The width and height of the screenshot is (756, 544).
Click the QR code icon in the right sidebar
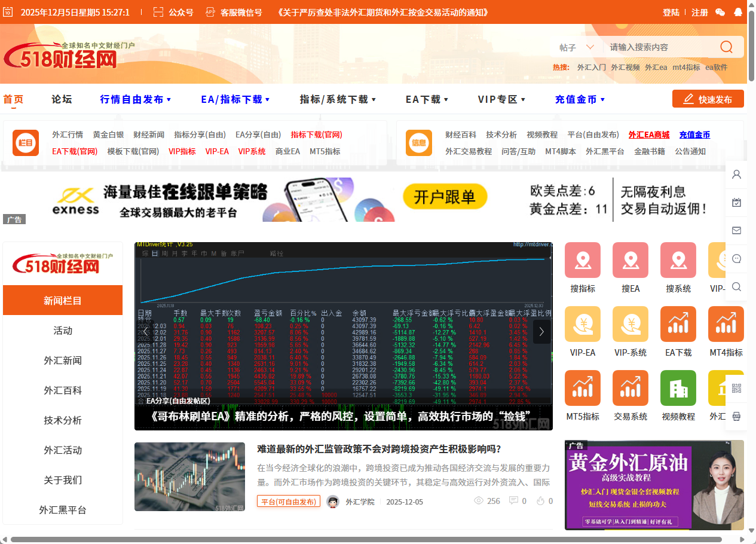[736, 387]
